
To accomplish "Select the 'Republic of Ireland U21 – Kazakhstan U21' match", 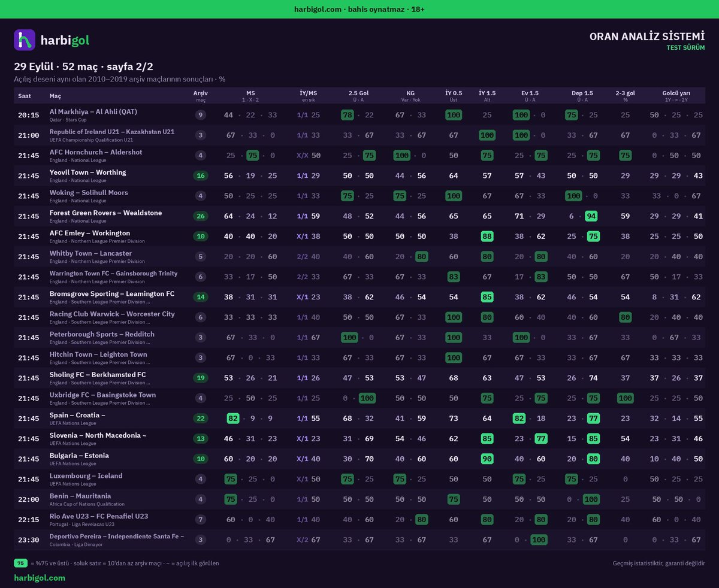I will click(x=112, y=132).
